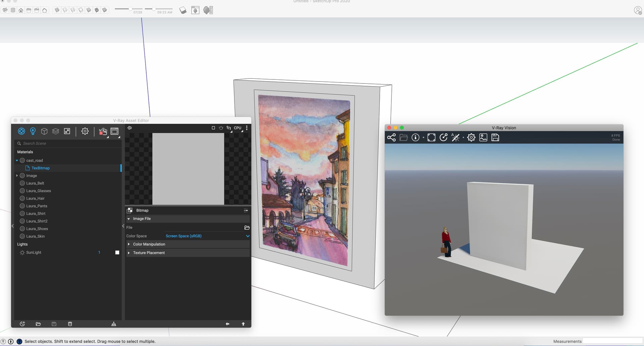The height and width of the screenshot is (346, 644).
Task: Select the SunLight entry under Lights
Action: point(34,252)
